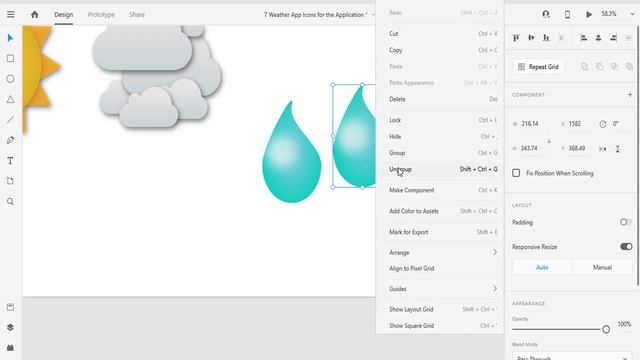Select the Text tool
Screen dimensions: 640x360
pyautogui.click(x=11, y=160)
